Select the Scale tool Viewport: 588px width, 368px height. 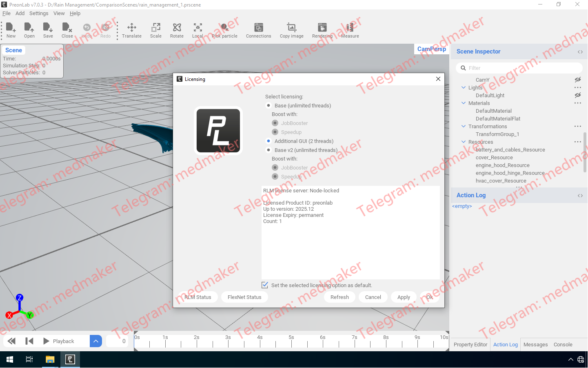click(155, 30)
